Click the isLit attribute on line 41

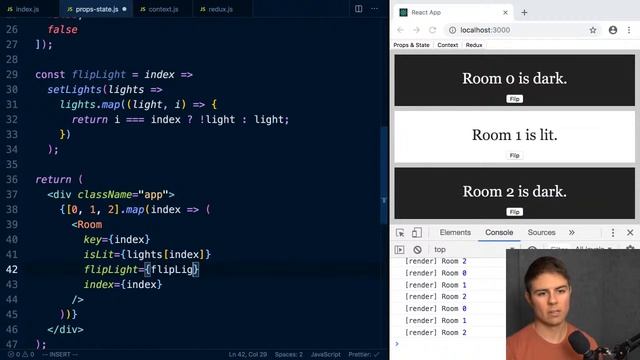coord(98,254)
